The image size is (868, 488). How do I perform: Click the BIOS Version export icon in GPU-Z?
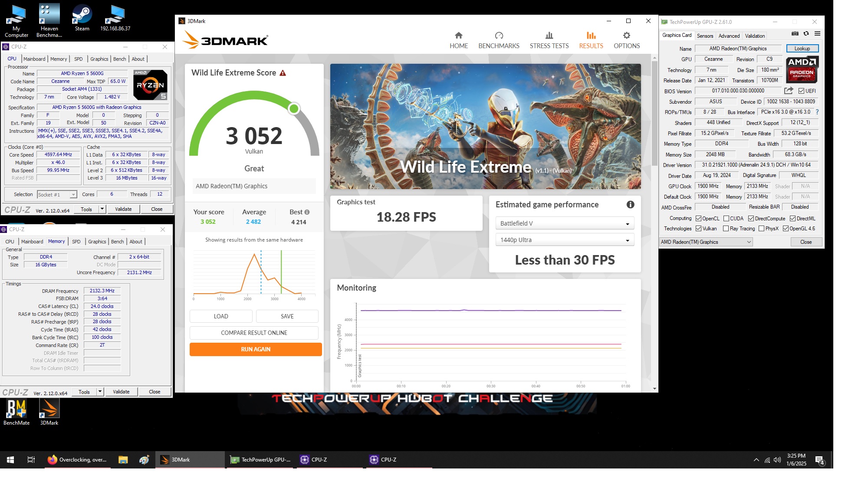pyautogui.click(x=789, y=91)
